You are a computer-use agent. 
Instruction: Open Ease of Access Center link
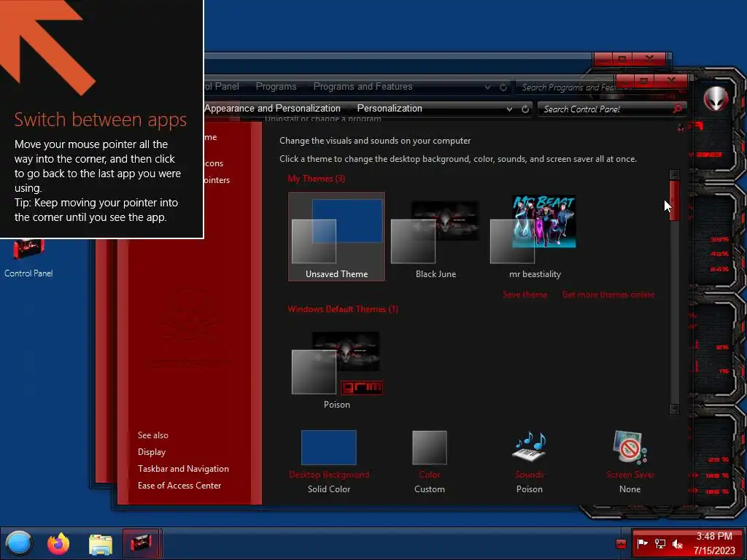click(x=179, y=485)
